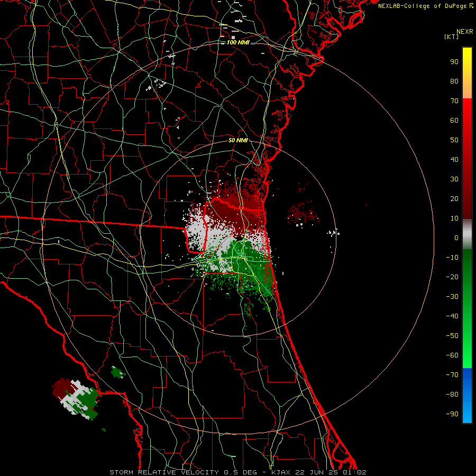Click the 90 value on the velocity scale

[454, 62]
